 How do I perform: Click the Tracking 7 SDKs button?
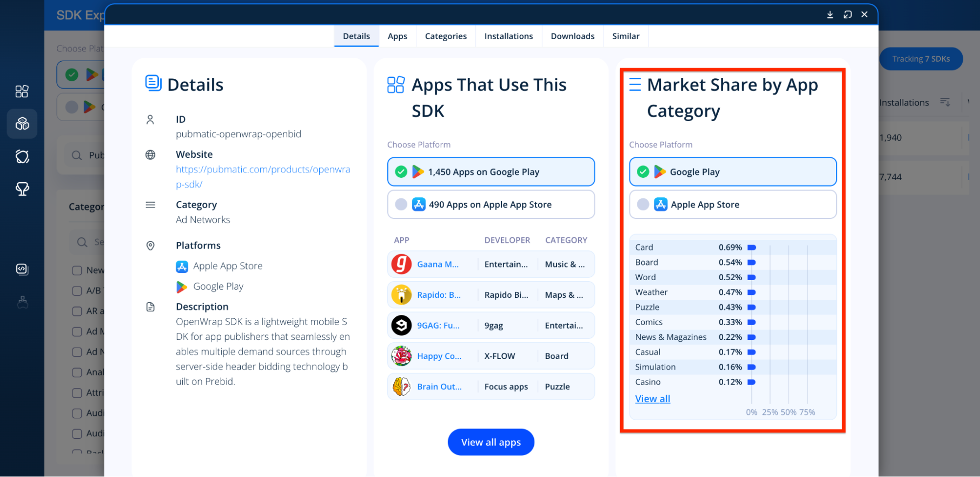[921, 59]
